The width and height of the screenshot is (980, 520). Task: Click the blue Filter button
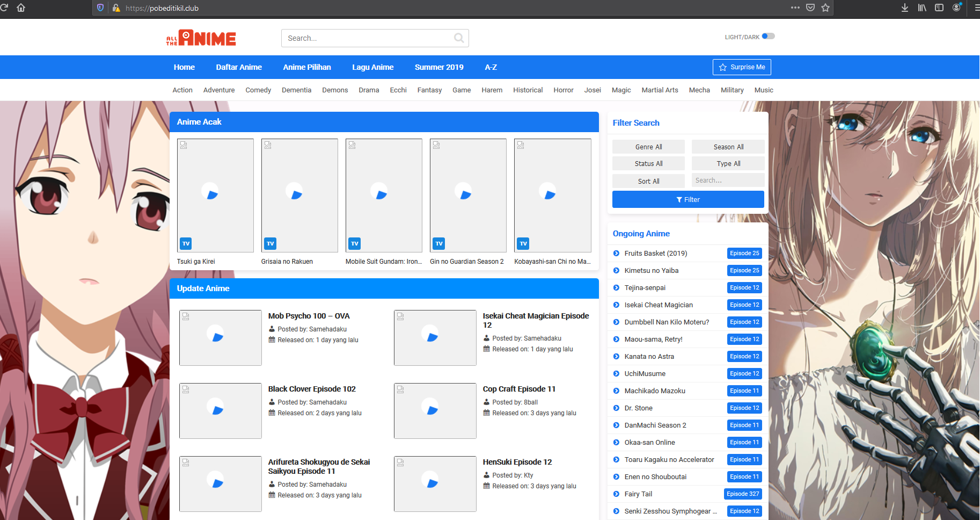688,199
